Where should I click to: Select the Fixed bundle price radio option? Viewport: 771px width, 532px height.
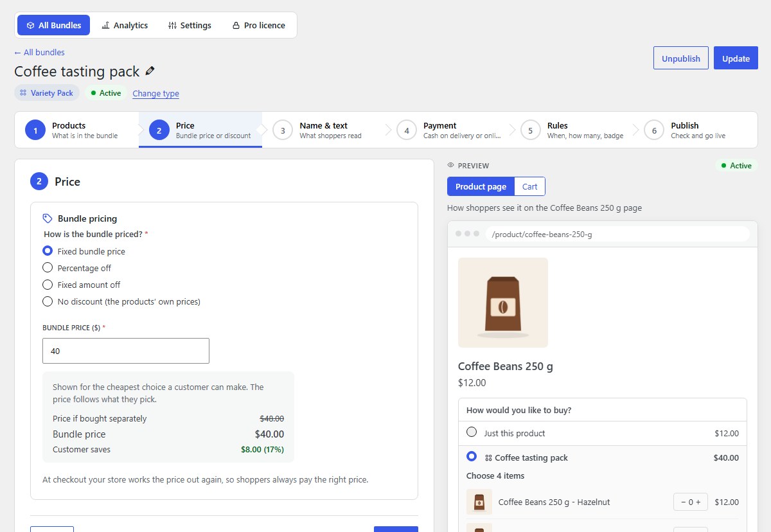click(48, 251)
